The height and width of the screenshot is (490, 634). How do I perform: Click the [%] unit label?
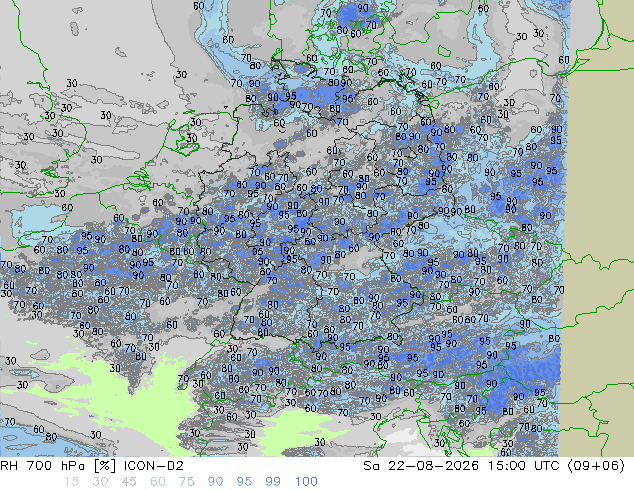104,466
